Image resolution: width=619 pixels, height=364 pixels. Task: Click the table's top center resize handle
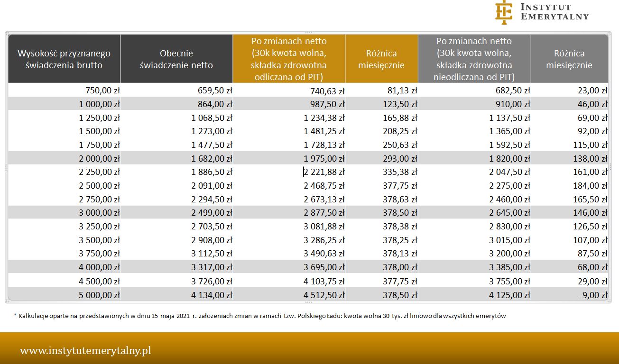309,32
